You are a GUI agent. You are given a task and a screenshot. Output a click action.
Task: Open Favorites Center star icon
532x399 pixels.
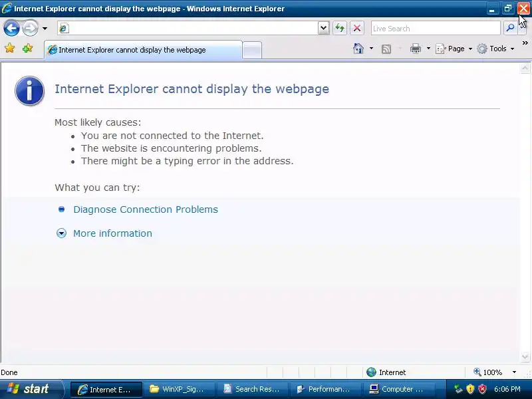10,48
